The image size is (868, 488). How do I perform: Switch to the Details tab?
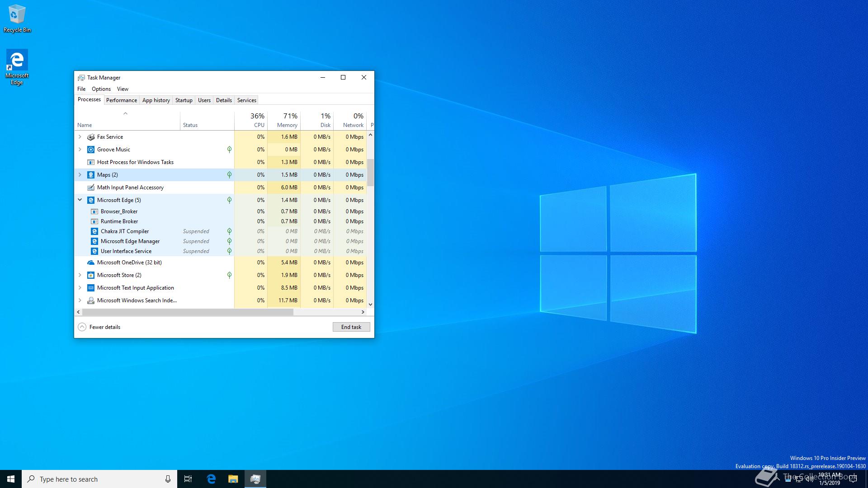(224, 100)
